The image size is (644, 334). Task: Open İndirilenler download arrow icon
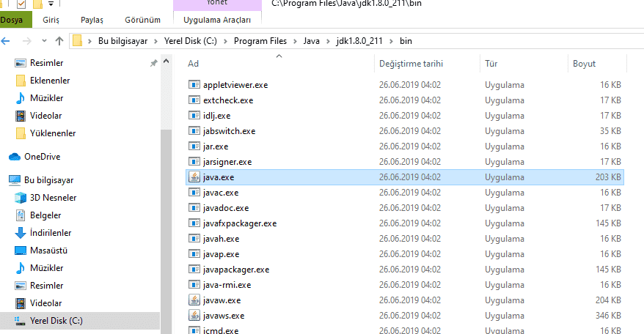coord(20,233)
